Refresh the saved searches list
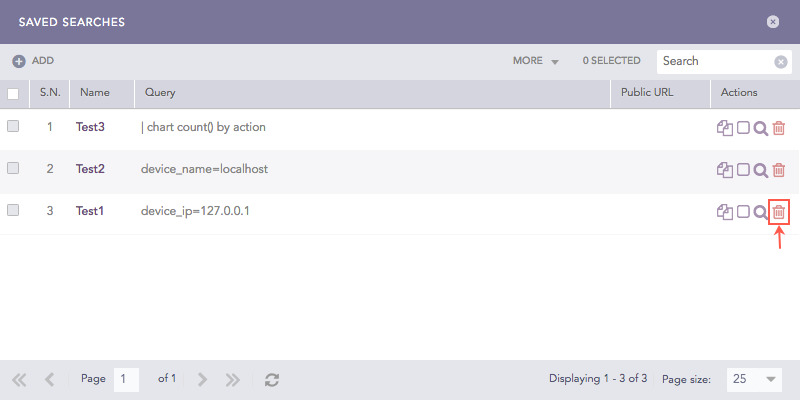Image resolution: width=800 pixels, height=400 pixels. coord(271,380)
